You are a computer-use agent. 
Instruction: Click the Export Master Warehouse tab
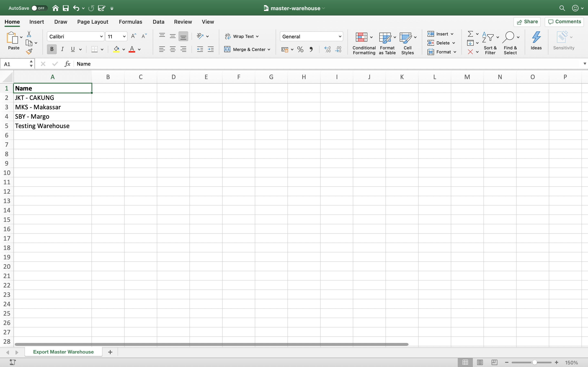(63, 351)
